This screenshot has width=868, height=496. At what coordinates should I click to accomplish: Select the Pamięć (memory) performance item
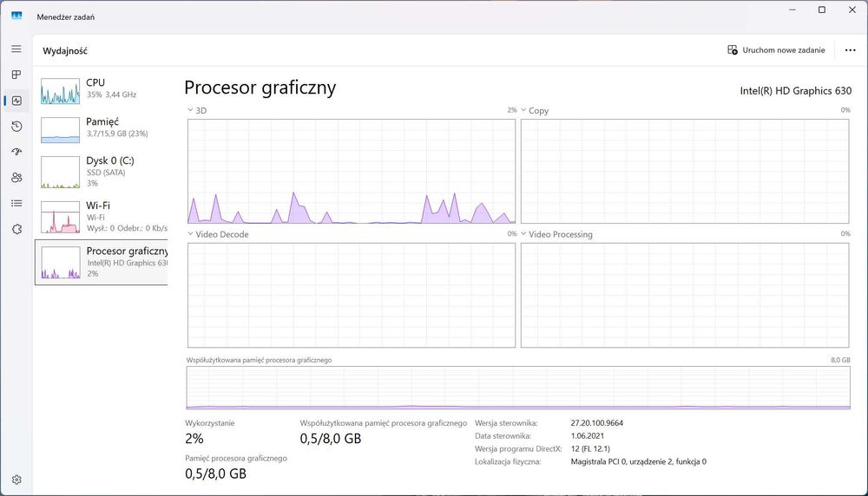[100, 127]
